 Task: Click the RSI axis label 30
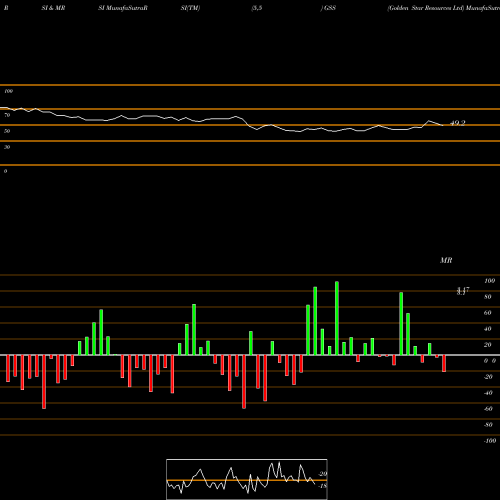click(7, 147)
